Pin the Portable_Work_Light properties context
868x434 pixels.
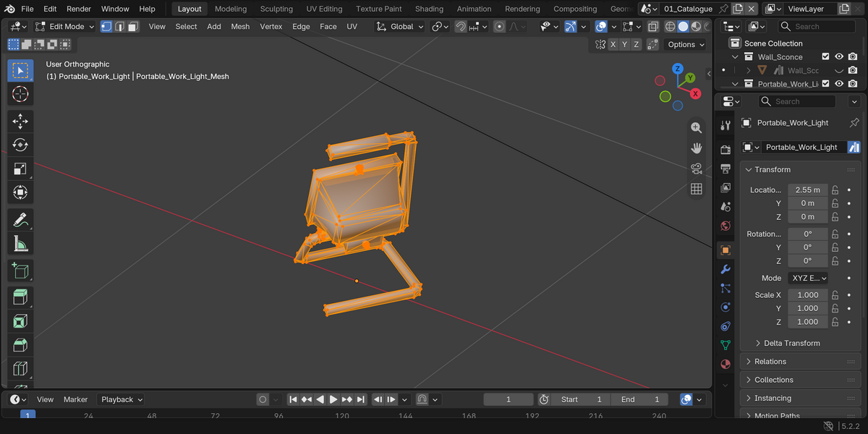(x=854, y=123)
